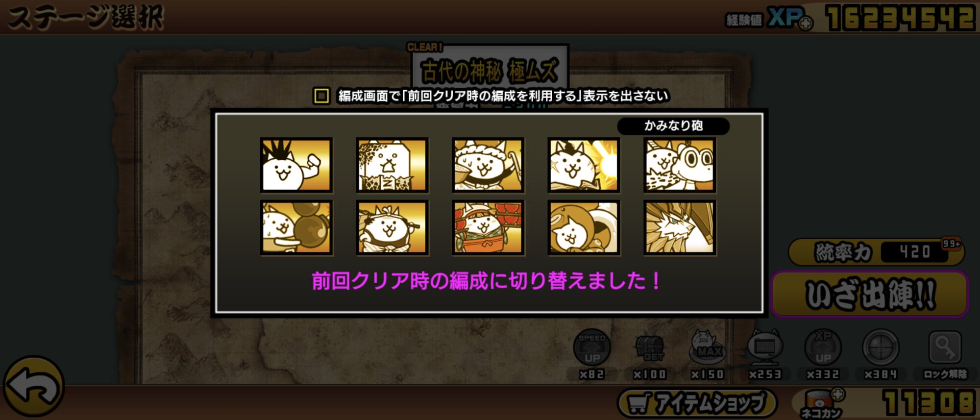Select the mohawk cat unit thumbnail
Viewport: 980px width, 420px height.
point(296,165)
